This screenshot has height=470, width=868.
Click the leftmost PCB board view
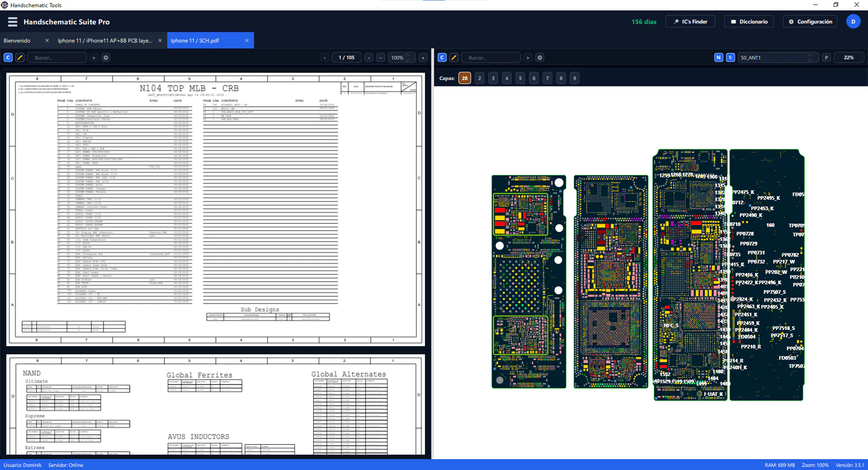528,282
